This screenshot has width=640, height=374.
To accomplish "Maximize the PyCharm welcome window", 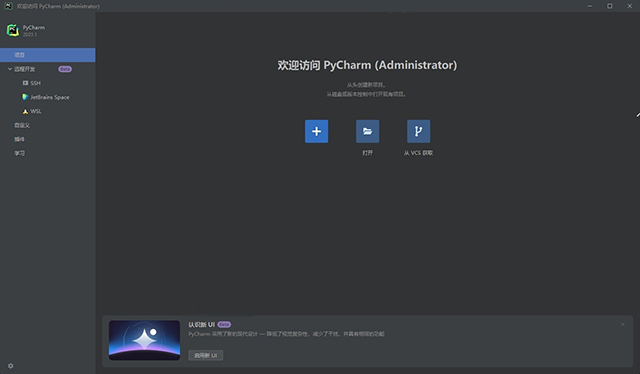I will click(x=609, y=6).
